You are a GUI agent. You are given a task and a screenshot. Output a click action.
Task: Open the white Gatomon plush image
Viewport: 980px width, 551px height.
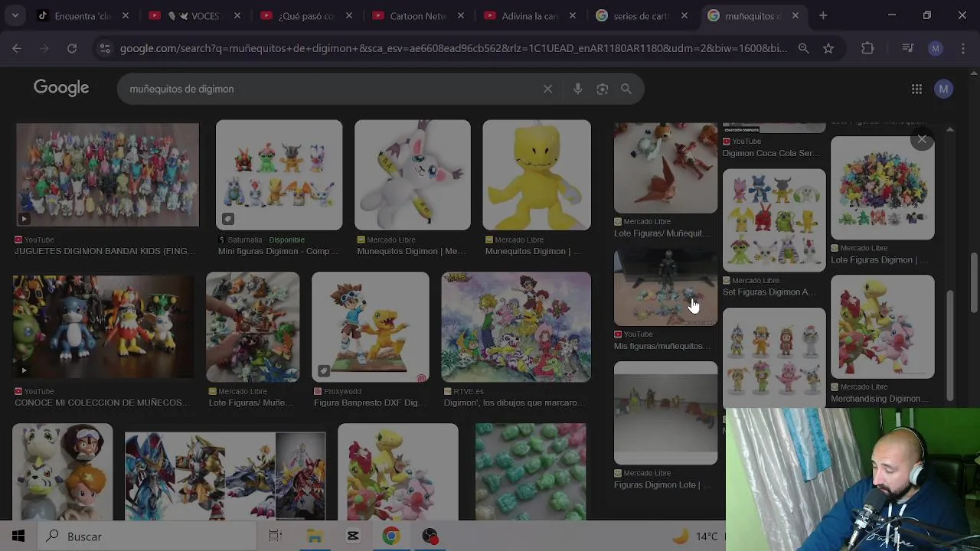(412, 174)
